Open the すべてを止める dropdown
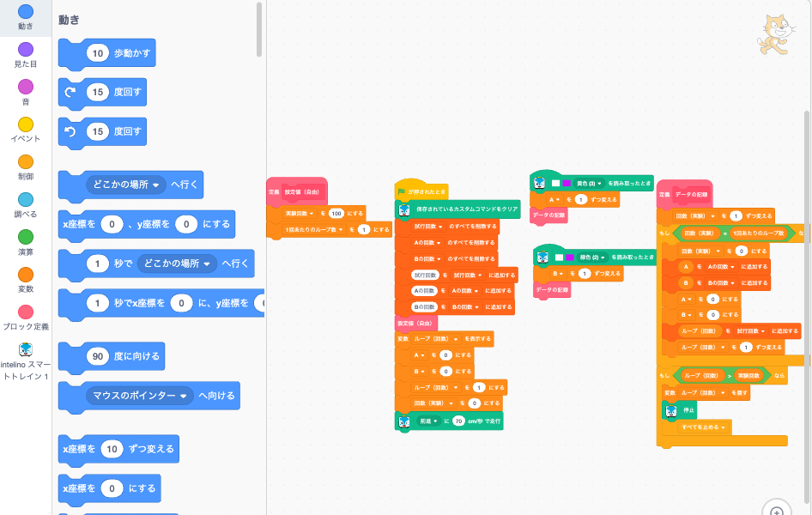 (x=703, y=427)
